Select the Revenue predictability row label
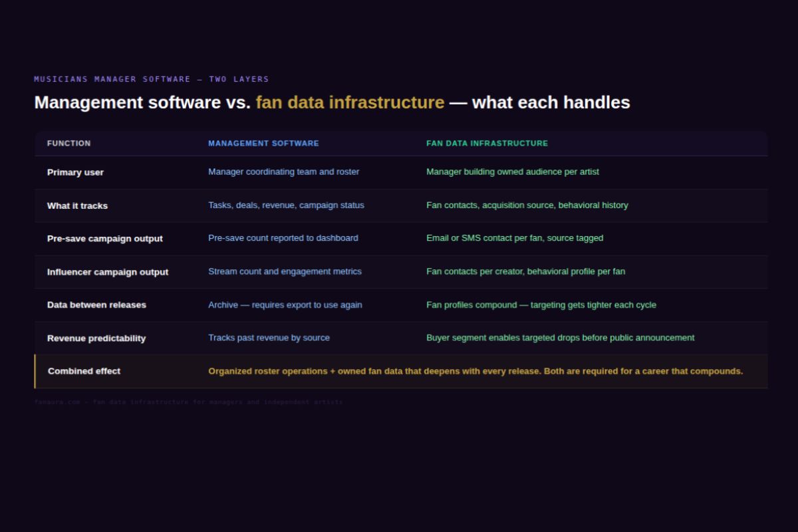Viewport: 798px width, 532px height. pyautogui.click(x=96, y=338)
